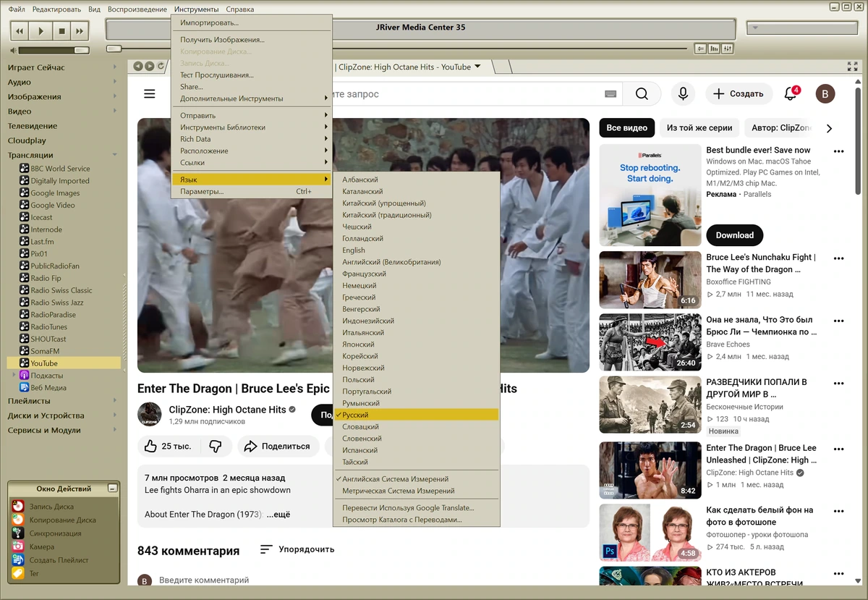Collapse the Окно Действий panel
Image resolution: width=868 pixels, height=600 pixels.
112,489
